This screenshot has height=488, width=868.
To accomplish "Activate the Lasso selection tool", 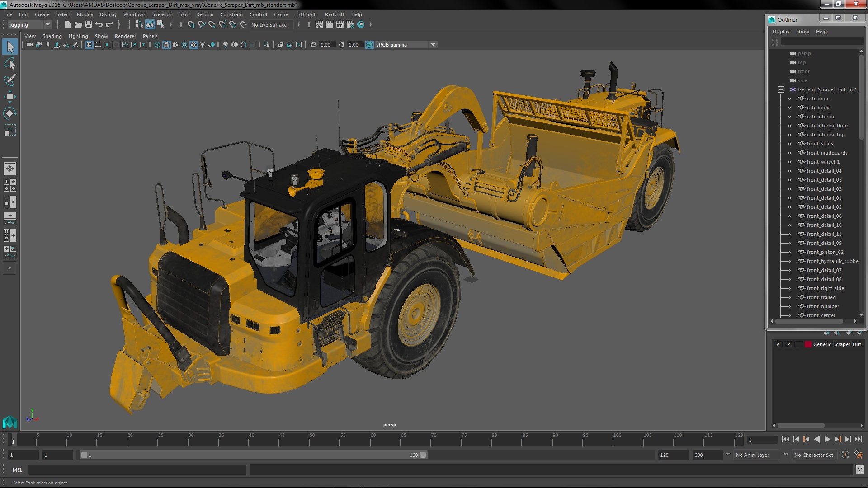I will point(9,64).
